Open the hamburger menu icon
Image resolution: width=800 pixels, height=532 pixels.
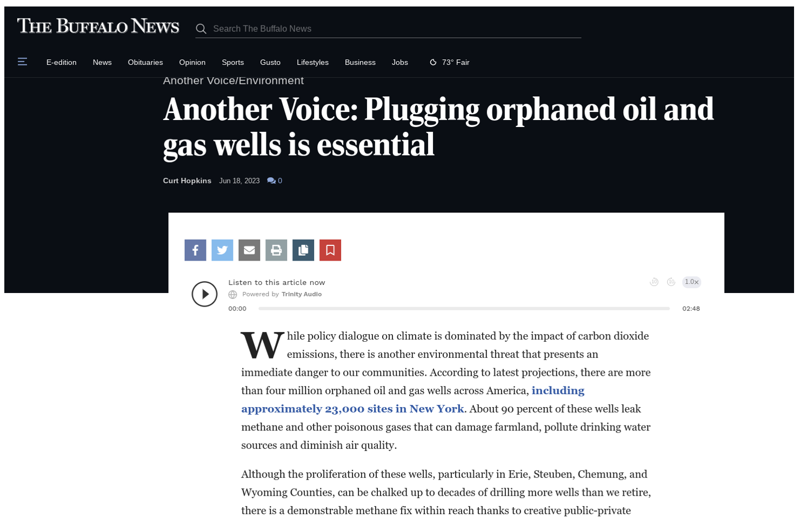[x=22, y=62]
